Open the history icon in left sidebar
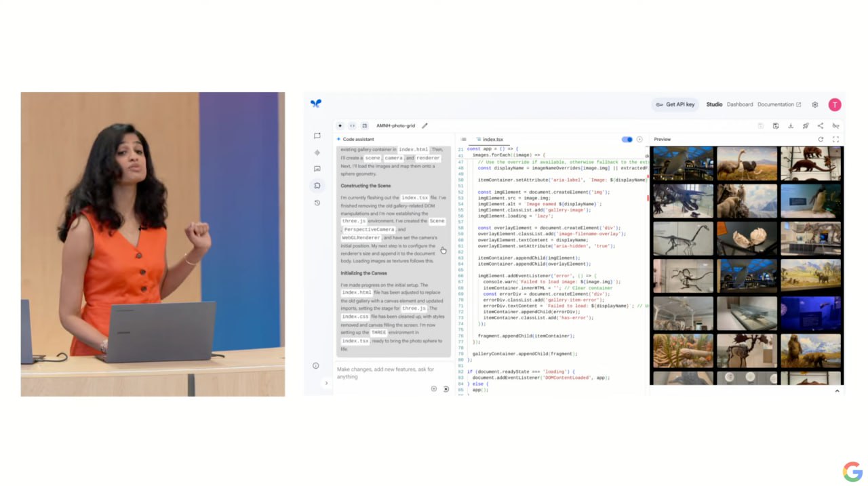This screenshot has height=486, width=868. pyautogui.click(x=317, y=203)
